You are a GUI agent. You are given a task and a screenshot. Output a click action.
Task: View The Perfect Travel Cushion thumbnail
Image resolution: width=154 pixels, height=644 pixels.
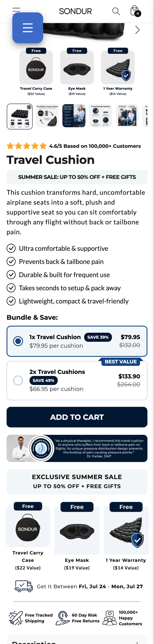click(47, 116)
